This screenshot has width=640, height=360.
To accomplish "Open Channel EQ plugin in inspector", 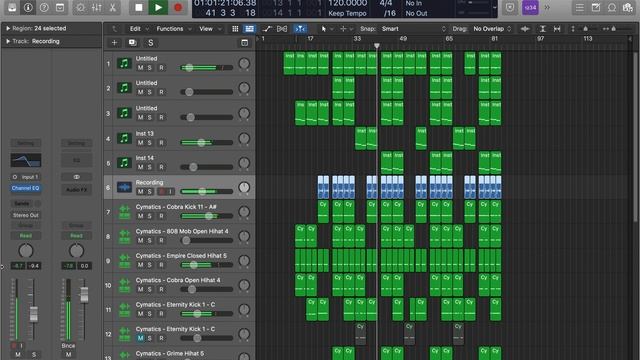I will (x=25, y=188).
